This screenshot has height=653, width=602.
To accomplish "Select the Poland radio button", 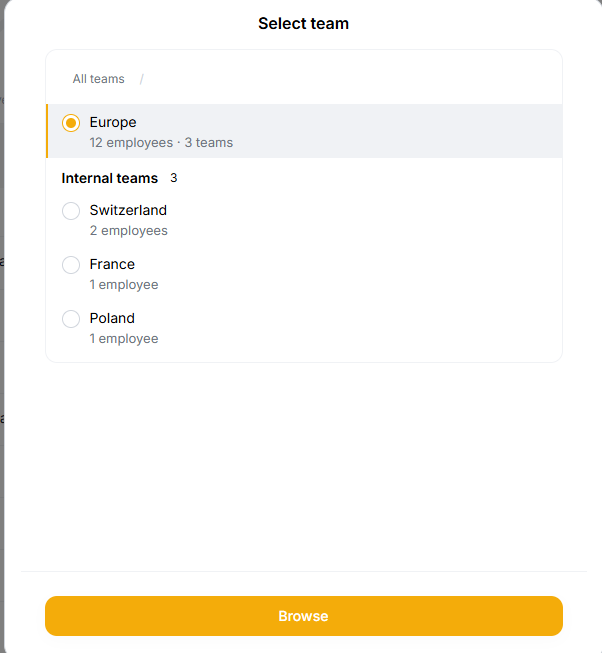I will pyautogui.click(x=71, y=319).
